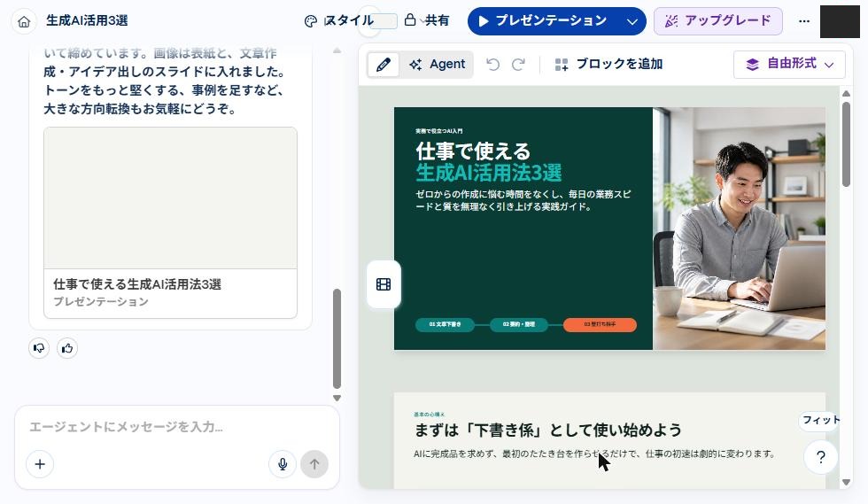Open the dark profile avatar
The image size is (868, 504).
(840, 21)
